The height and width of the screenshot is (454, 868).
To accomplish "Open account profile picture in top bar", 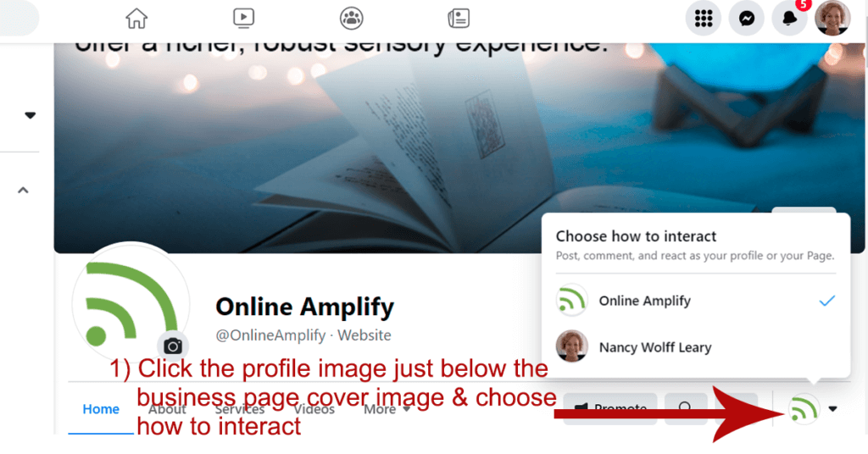I will click(832, 19).
